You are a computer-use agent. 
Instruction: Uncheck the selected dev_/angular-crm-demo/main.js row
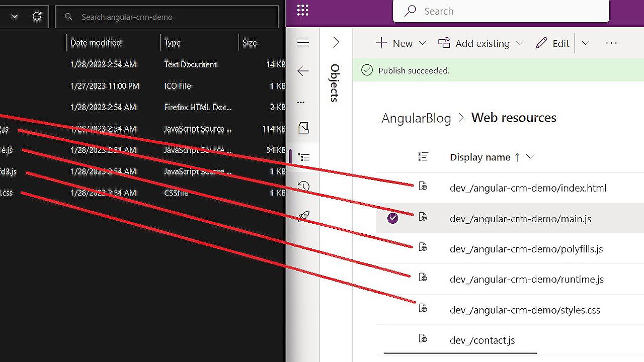[392, 218]
